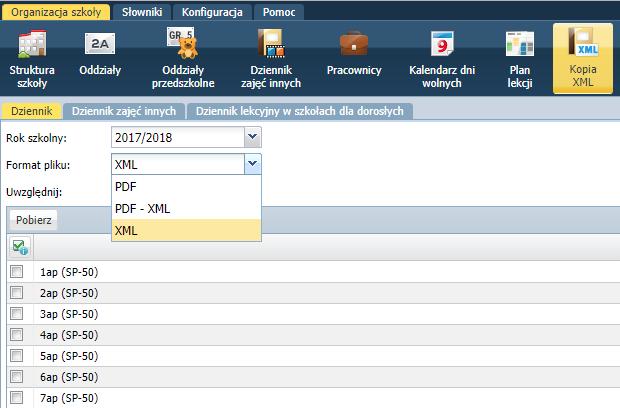Image resolution: width=620 pixels, height=408 pixels.
Task: Tick the checkbox for 7ap (SP-50)
Action: coord(17,397)
